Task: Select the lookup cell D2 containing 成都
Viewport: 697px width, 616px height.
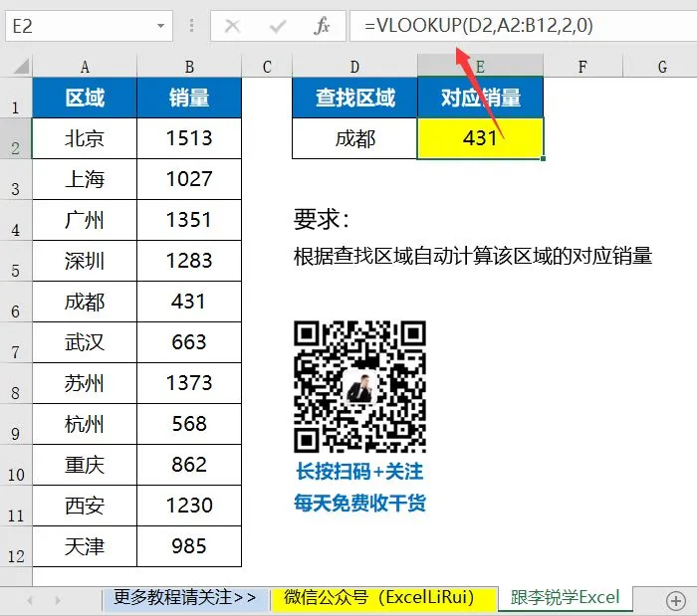Action: click(354, 138)
